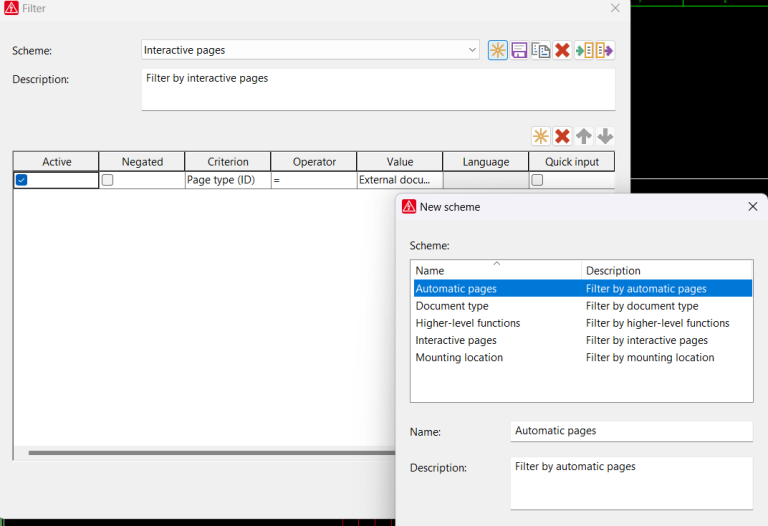Select the Automatic pages scheme row
Image resolution: width=768 pixels, height=526 pixels.
click(x=583, y=288)
